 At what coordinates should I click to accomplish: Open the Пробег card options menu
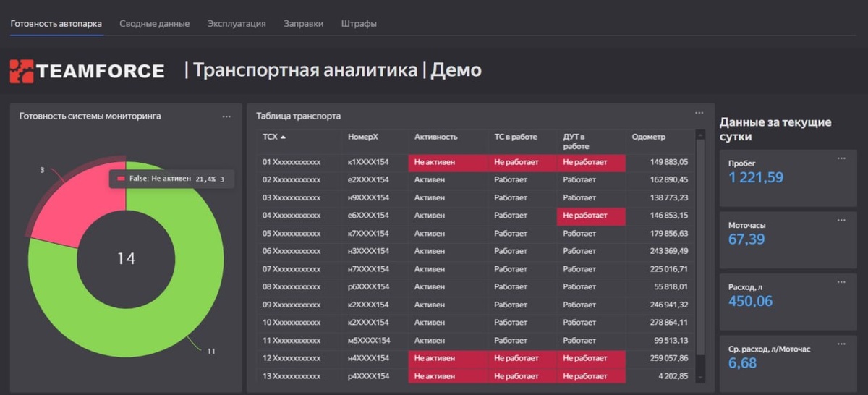coord(841,158)
